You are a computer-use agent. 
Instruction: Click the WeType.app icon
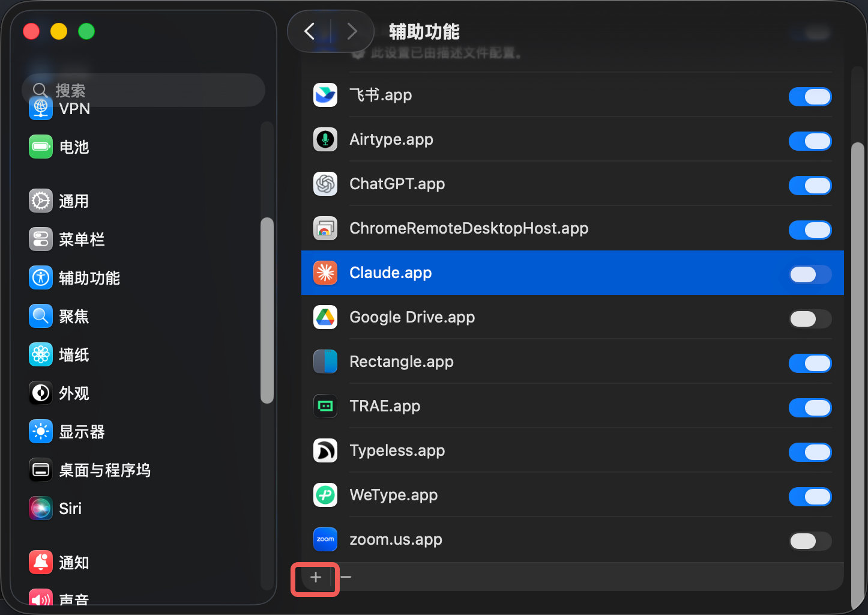click(x=325, y=495)
